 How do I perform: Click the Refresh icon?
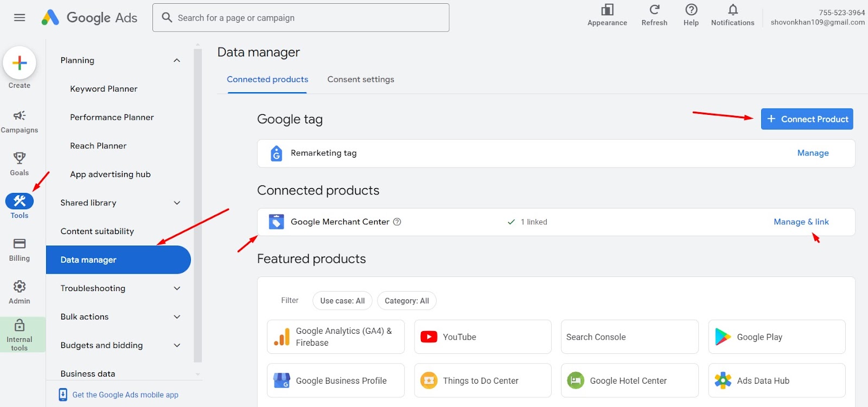[x=654, y=10]
